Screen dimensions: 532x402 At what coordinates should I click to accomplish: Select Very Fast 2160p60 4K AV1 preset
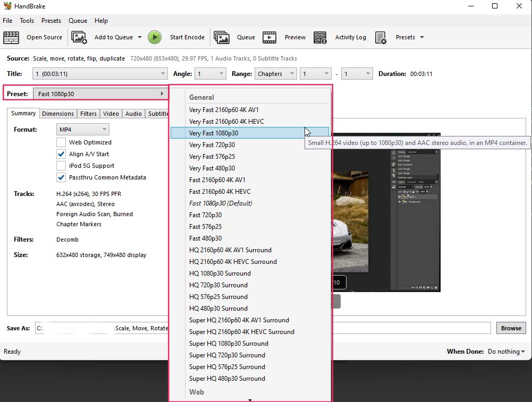tap(250, 110)
